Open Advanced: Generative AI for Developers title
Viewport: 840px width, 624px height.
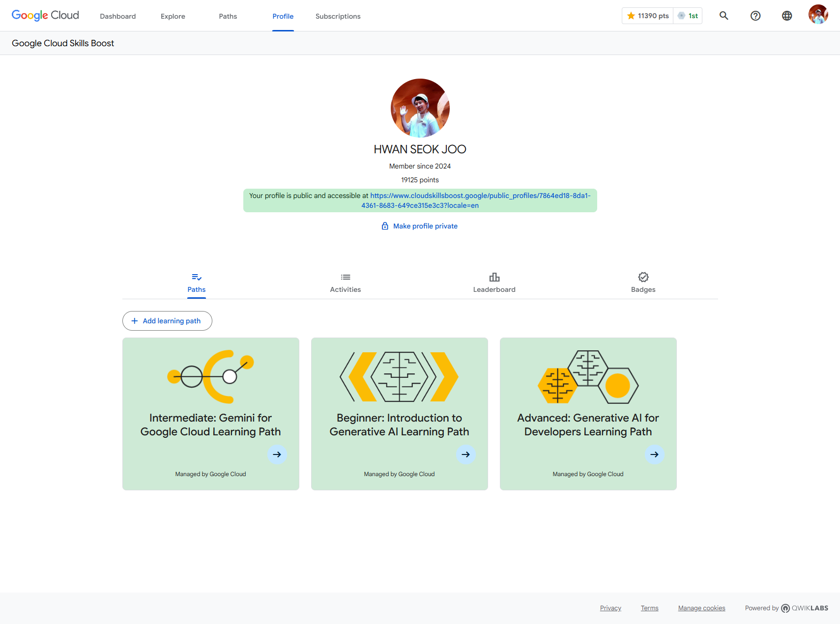click(588, 425)
